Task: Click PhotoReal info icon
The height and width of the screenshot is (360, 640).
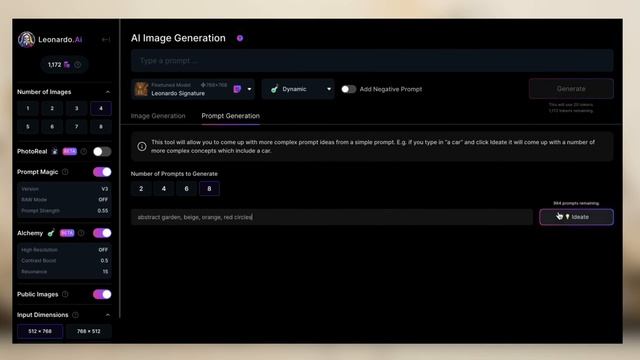Action: 84,151
